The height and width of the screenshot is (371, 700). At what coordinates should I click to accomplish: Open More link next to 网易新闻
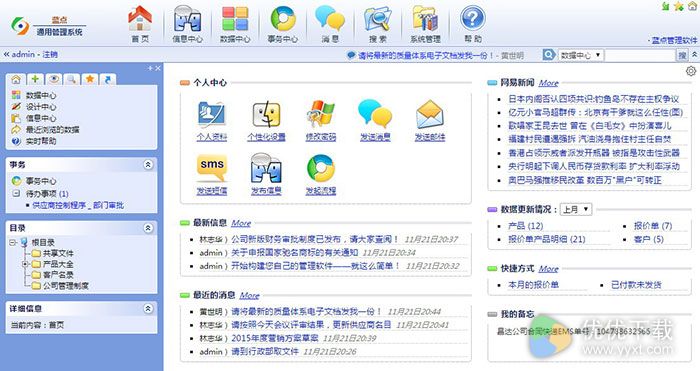(x=548, y=83)
